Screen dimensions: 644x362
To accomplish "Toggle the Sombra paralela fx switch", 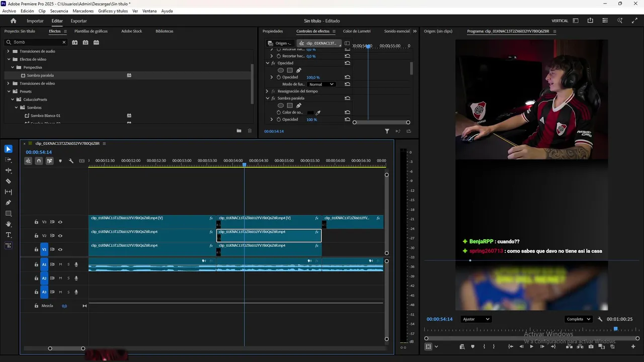I will (273, 98).
